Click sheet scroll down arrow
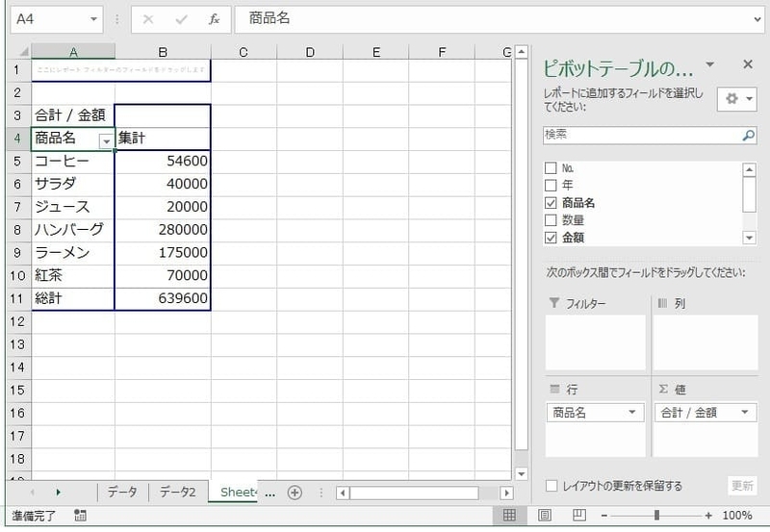This screenshot has width=770, height=532. tap(521, 473)
